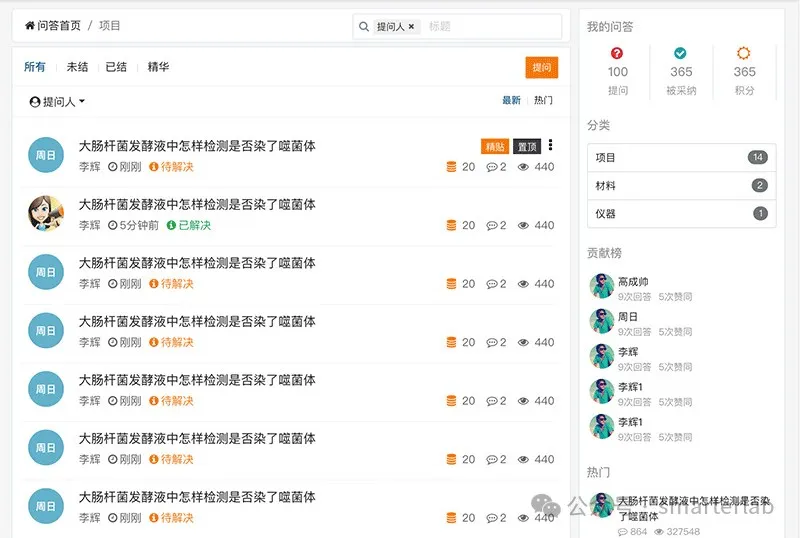
Task: Open the question title next to the 精贴 badge
Action: pyautogui.click(x=197, y=146)
